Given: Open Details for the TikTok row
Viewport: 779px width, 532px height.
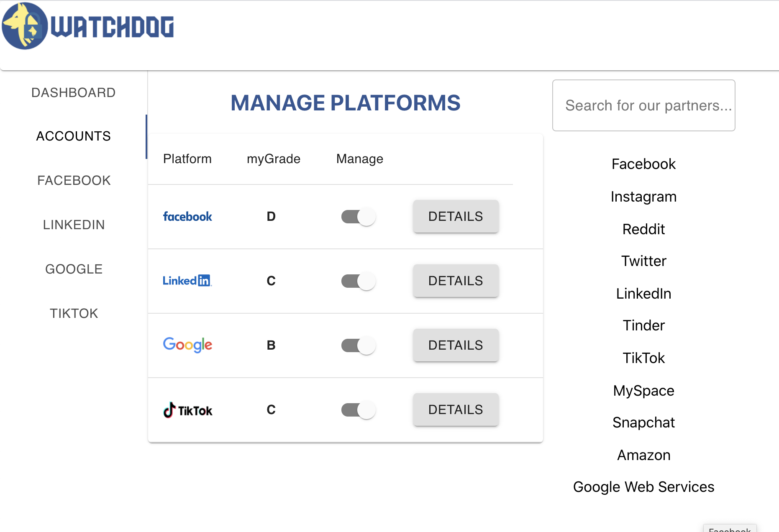Looking at the screenshot, I should click(456, 409).
